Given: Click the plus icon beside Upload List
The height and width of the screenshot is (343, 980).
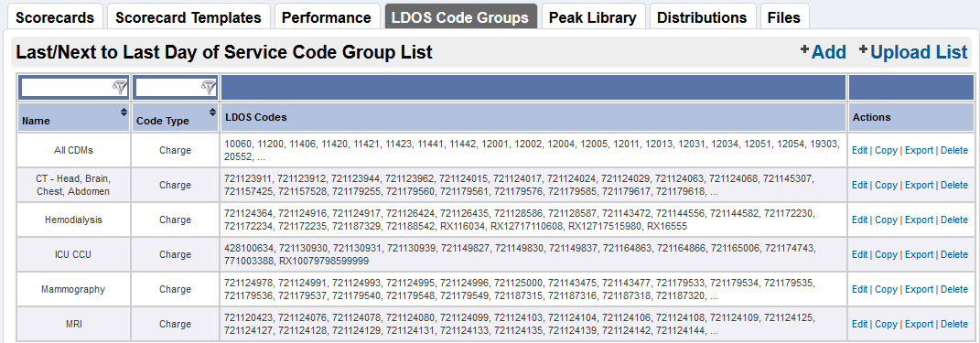Looking at the screenshot, I should pos(864,49).
